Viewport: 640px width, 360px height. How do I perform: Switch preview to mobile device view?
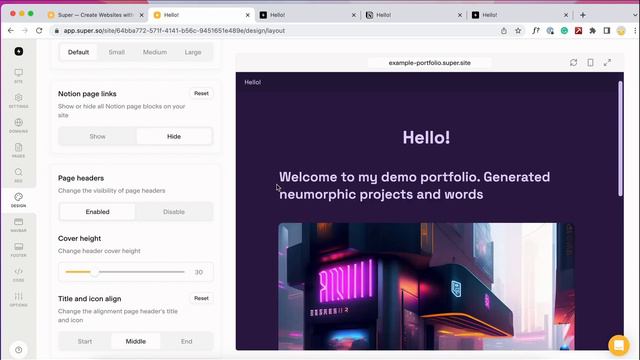click(590, 62)
